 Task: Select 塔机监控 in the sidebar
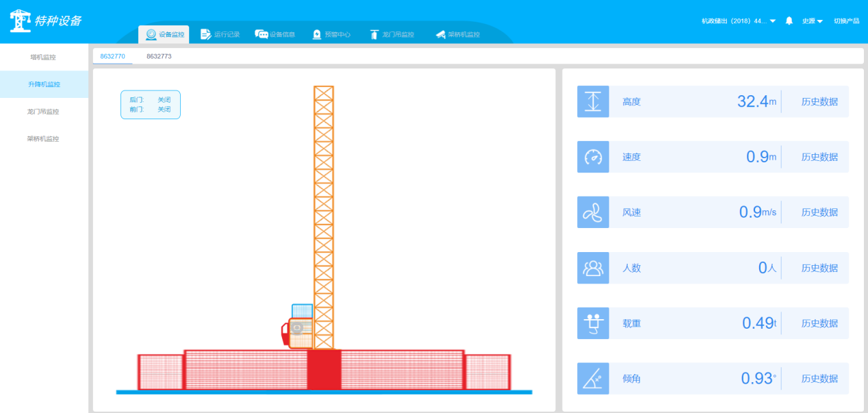[x=44, y=57]
